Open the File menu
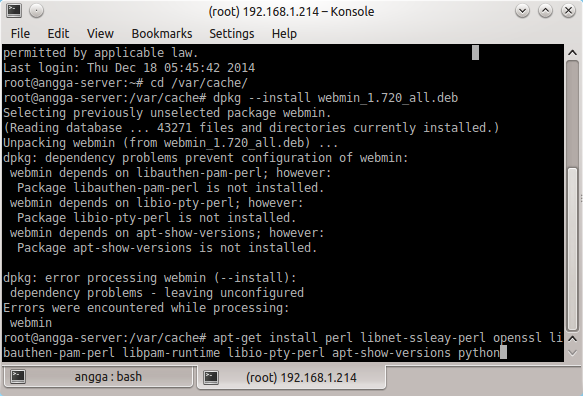The width and height of the screenshot is (583, 396). pyautogui.click(x=20, y=34)
